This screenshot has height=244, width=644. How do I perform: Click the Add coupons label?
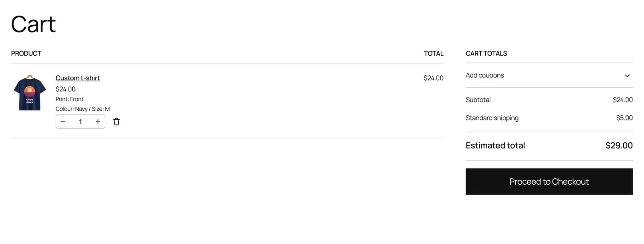(x=485, y=75)
